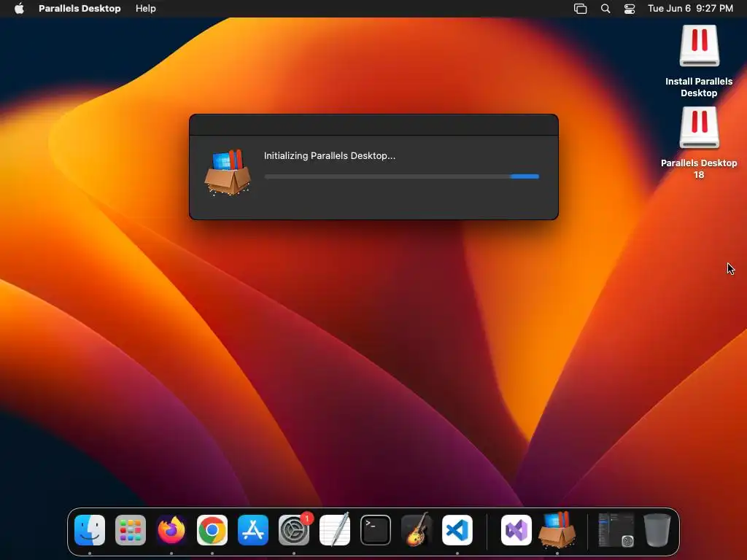Open Launchpad from the Dock

pyautogui.click(x=131, y=530)
